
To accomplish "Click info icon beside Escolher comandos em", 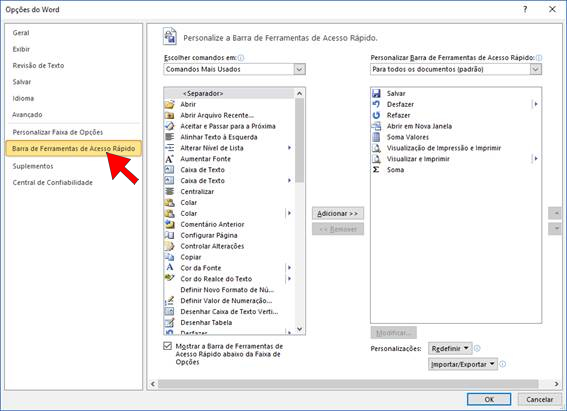I will [x=241, y=58].
